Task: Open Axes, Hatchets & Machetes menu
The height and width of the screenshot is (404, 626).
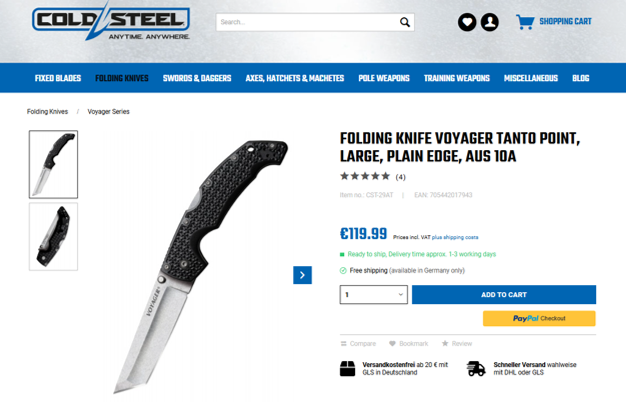Action: (x=295, y=78)
